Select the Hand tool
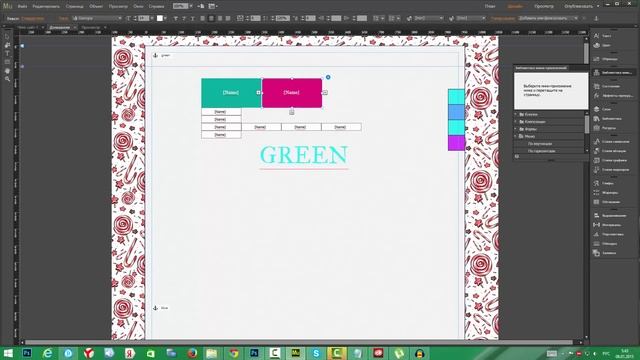The width and height of the screenshot is (640, 360). (x=7, y=71)
